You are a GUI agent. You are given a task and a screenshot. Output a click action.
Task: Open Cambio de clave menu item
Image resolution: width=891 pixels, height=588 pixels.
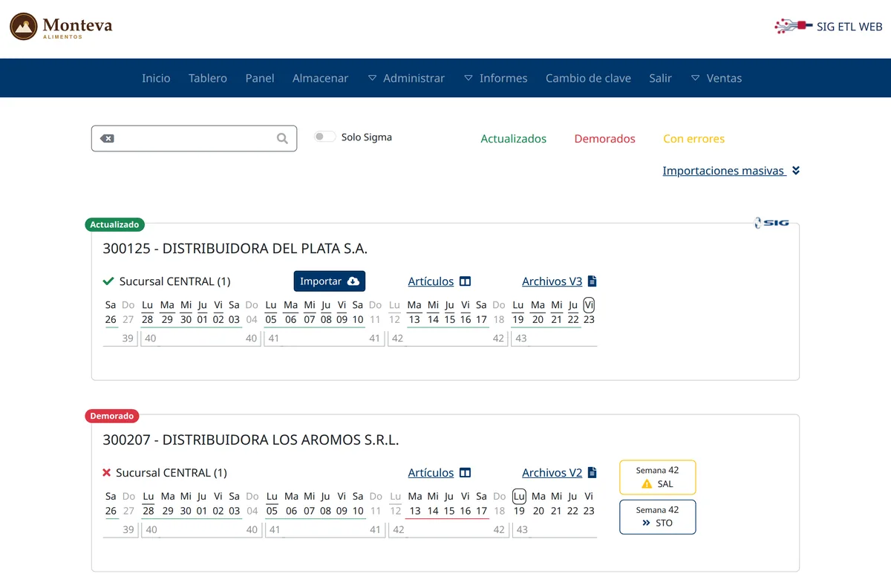pos(588,78)
